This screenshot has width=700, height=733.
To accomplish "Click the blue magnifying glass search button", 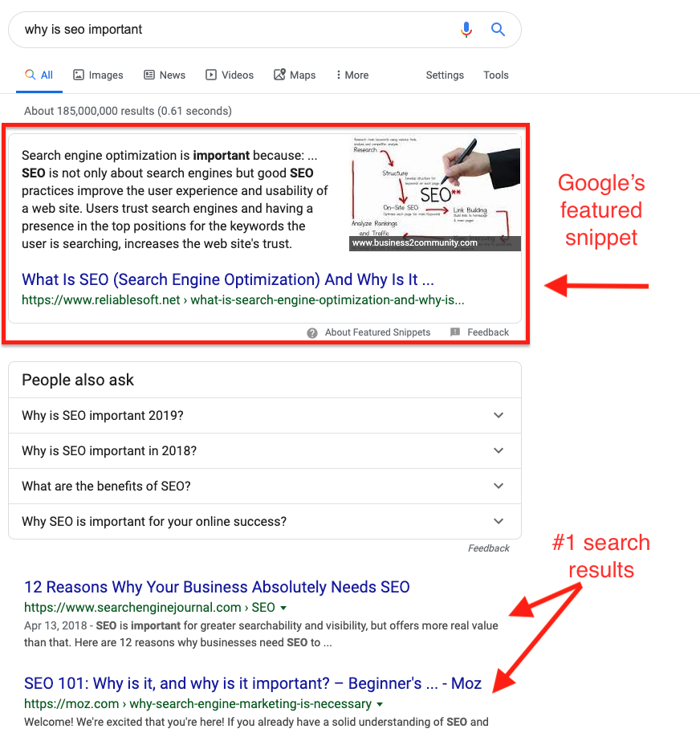I will 499,30.
